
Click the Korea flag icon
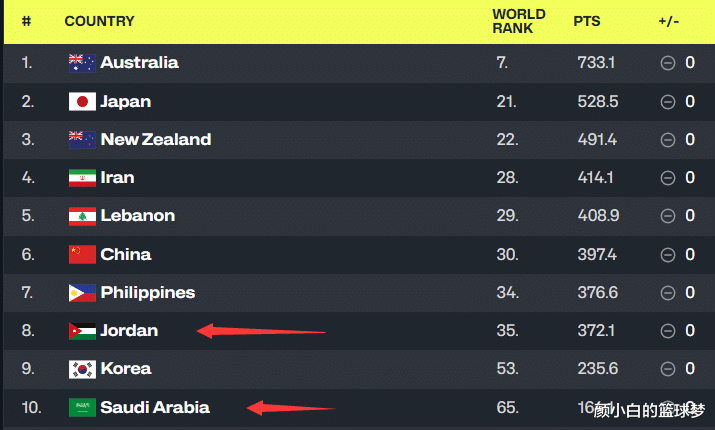tap(82, 369)
